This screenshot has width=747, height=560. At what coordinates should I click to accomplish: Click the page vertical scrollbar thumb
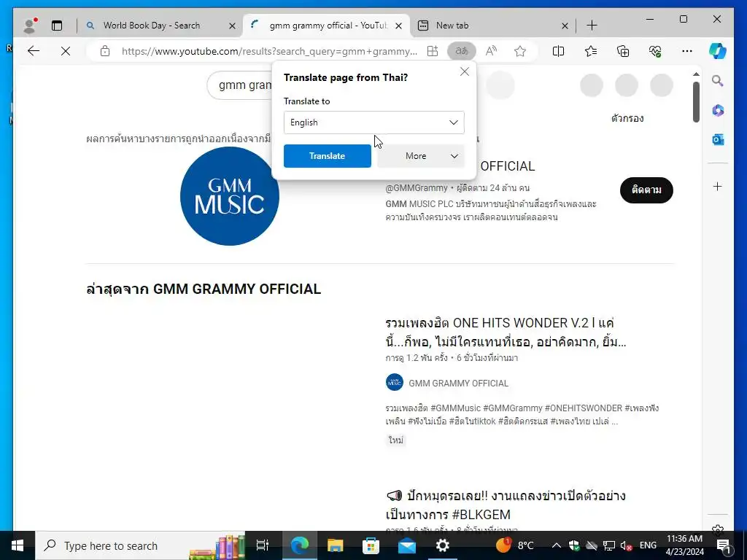pos(696,101)
